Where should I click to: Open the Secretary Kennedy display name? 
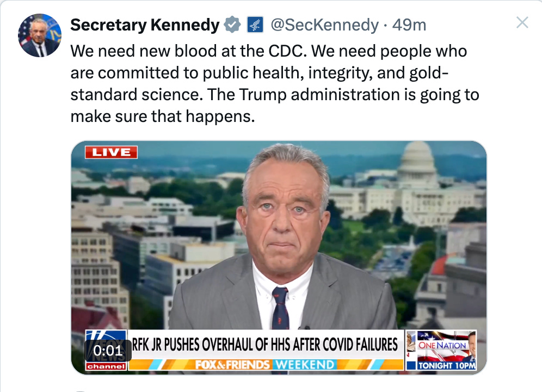(x=145, y=25)
